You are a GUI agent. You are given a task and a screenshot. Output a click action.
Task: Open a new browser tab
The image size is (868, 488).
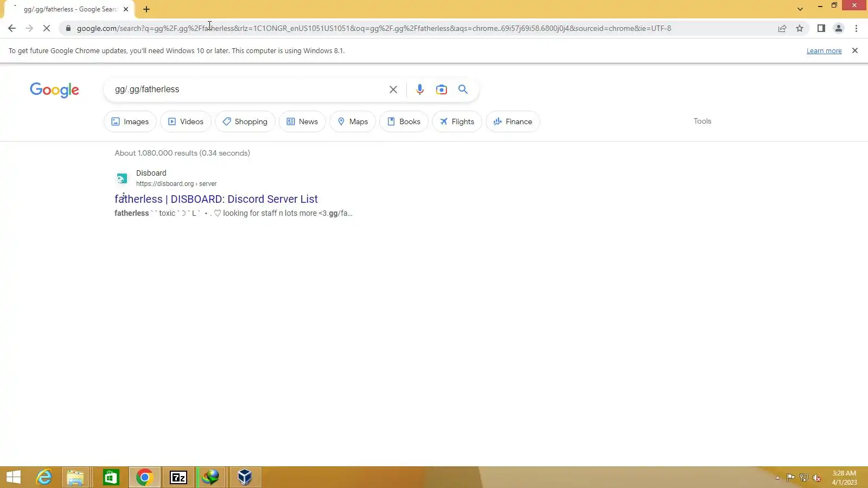(x=146, y=9)
